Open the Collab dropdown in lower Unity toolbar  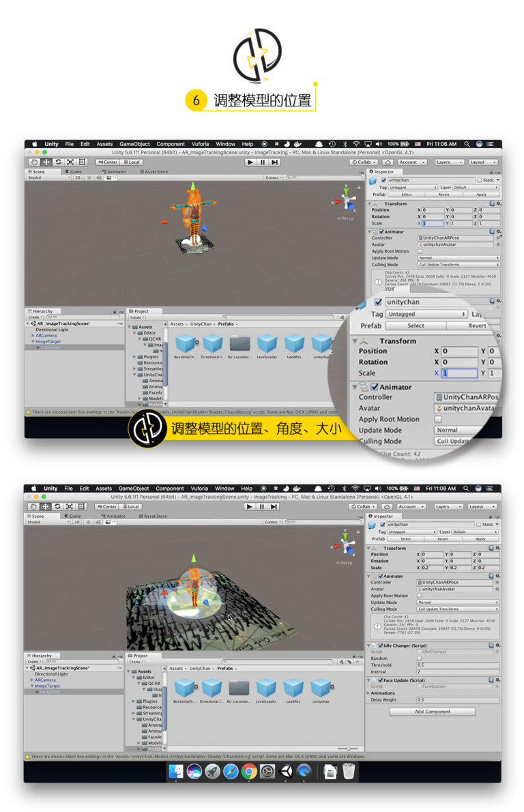(x=364, y=506)
